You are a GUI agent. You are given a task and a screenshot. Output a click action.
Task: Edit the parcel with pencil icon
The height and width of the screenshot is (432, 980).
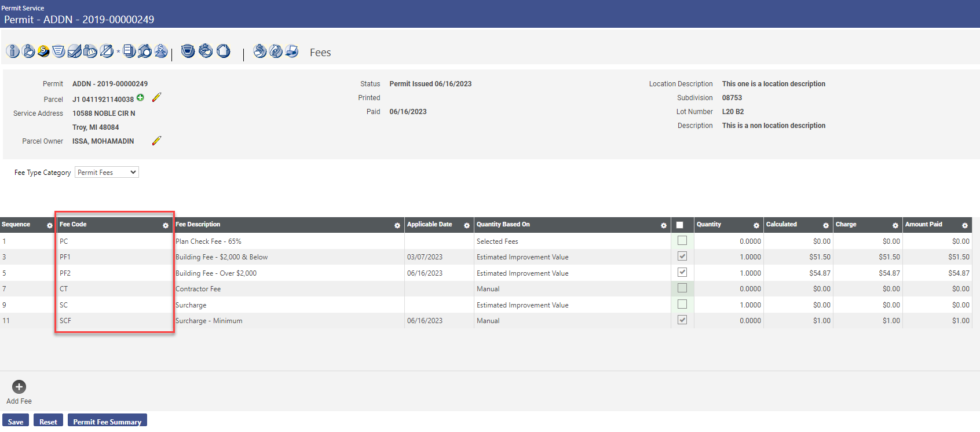[x=156, y=97]
